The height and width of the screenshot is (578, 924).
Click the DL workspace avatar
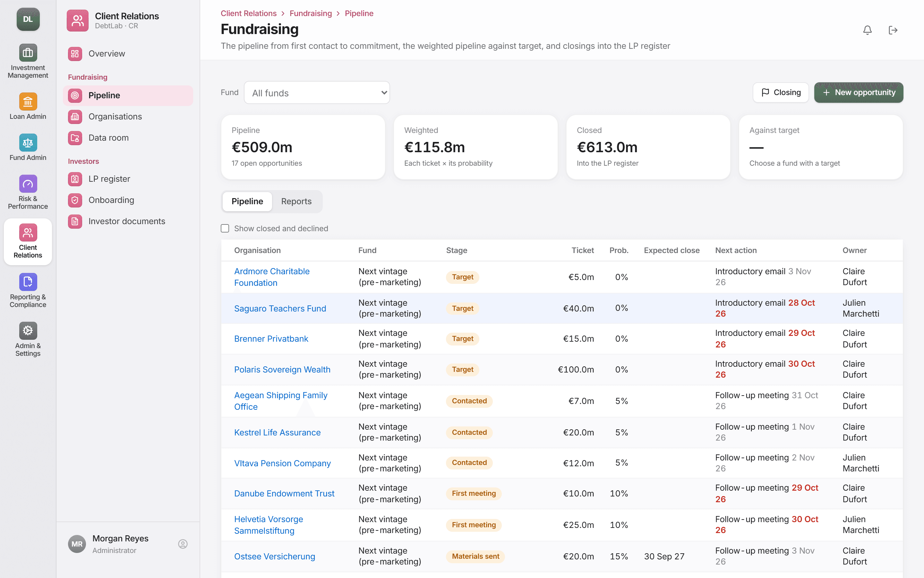tap(28, 19)
